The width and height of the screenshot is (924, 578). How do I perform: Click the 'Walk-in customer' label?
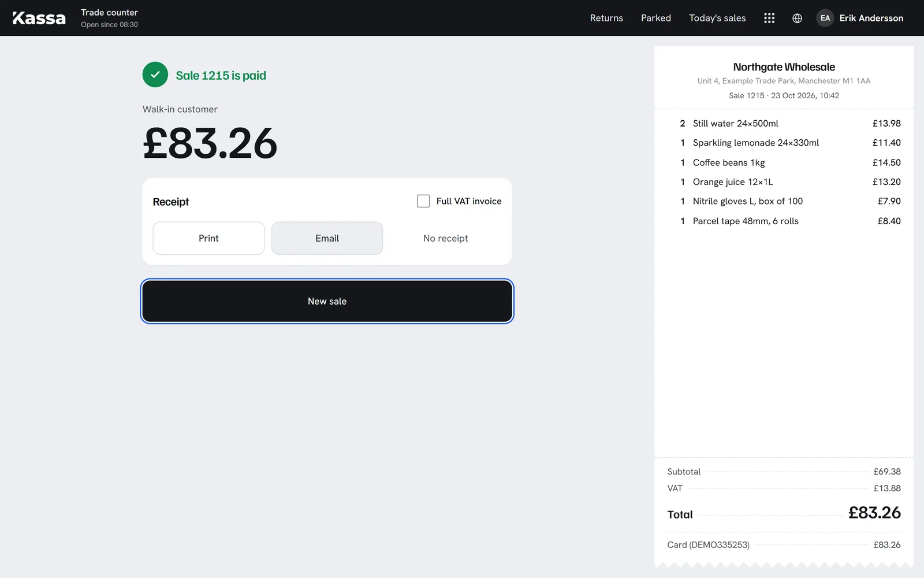[180, 109]
